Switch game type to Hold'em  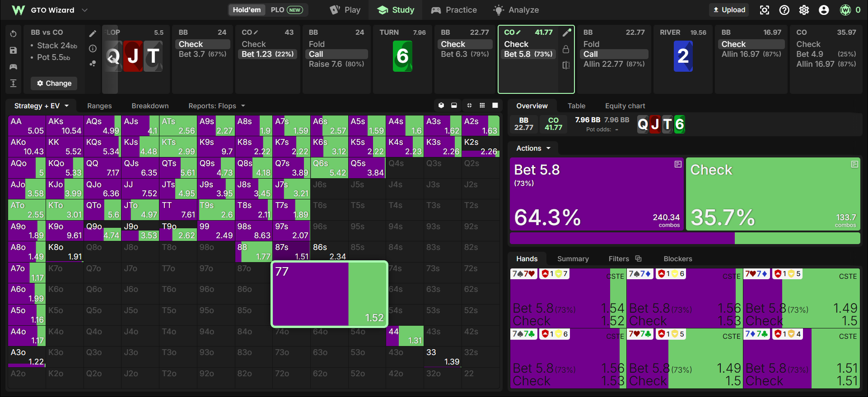click(x=247, y=10)
